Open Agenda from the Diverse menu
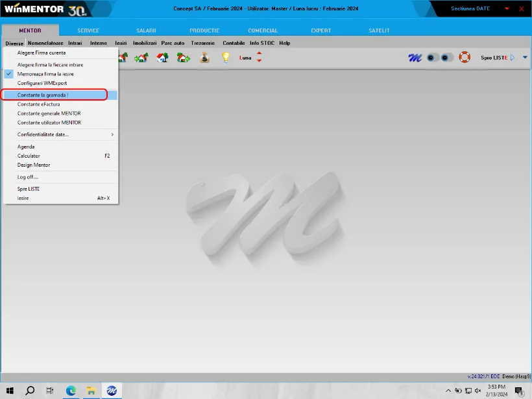 coord(61,147)
